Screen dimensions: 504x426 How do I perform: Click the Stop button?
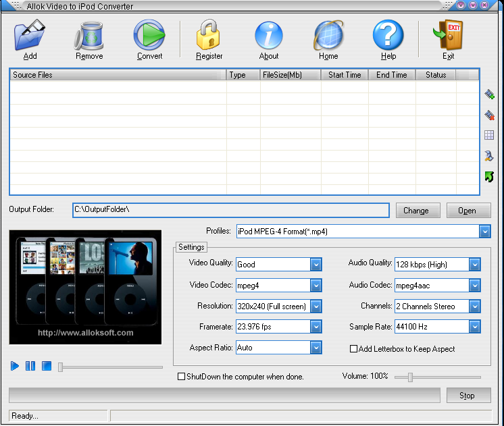coord(468,396)
